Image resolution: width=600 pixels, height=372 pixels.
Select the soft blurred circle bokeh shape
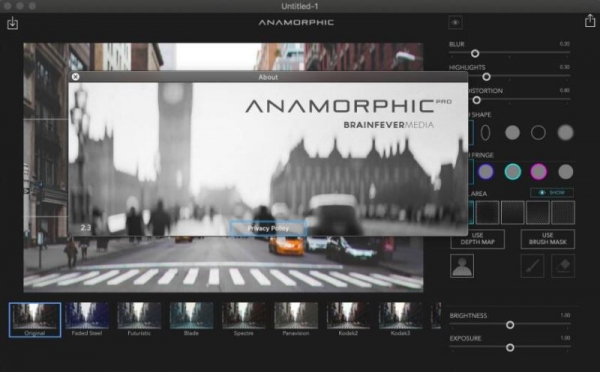[565, 133]
